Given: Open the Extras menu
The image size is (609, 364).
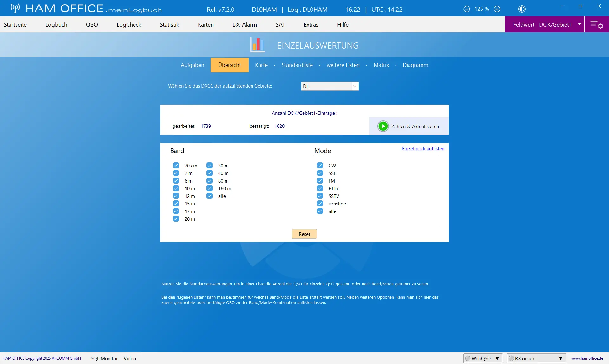Looking at the screenshot, I should (x=311, y=24).
